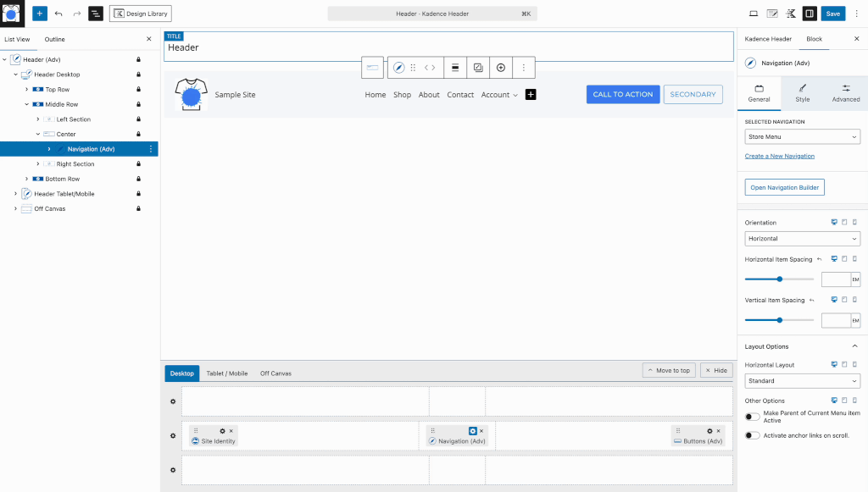Viewport: 868px width, 492px height.
Task: Open the block toolbar more options menu
Action: coord(524,68)
